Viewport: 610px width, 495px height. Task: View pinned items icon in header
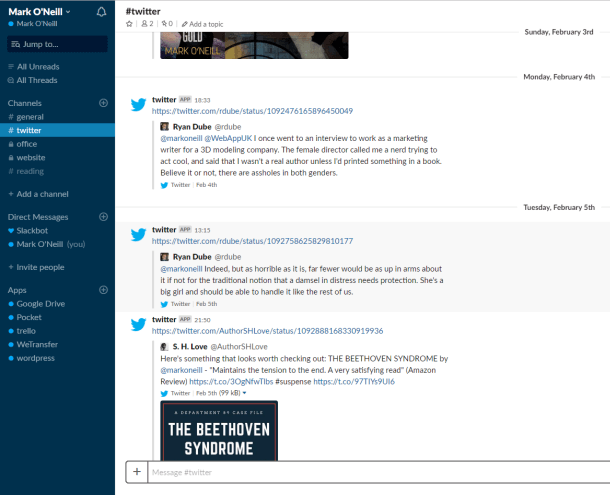tap(167, 24)
